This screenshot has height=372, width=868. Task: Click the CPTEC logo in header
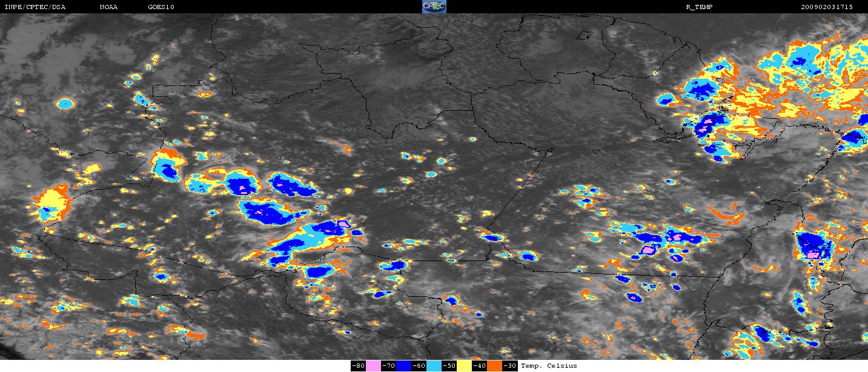pyautogui.click(x=434, y=7)
